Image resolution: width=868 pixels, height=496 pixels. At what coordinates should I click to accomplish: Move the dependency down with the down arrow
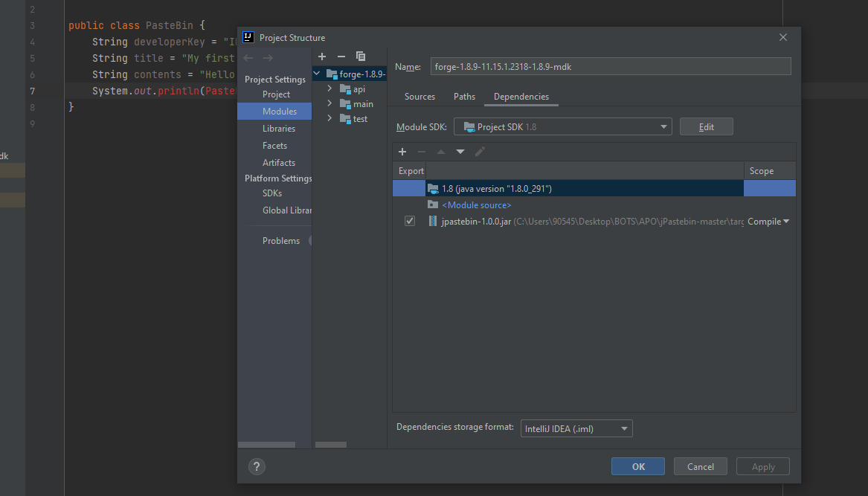click(460, 152)
